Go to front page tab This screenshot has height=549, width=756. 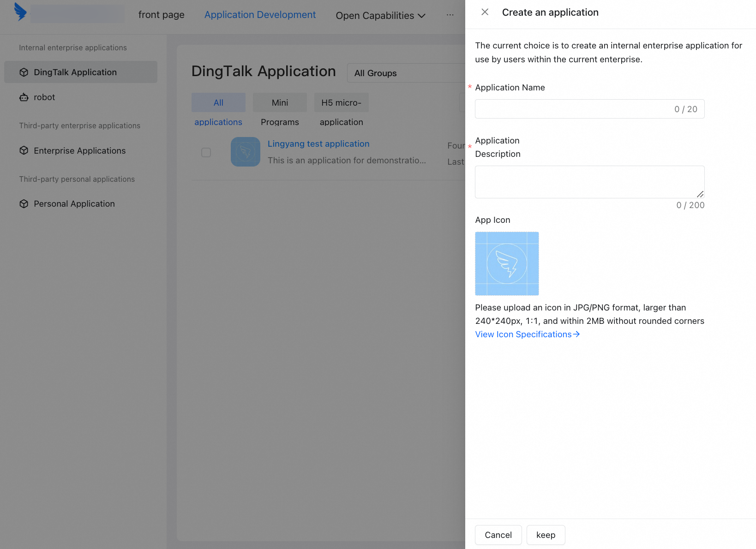[162, 15]
